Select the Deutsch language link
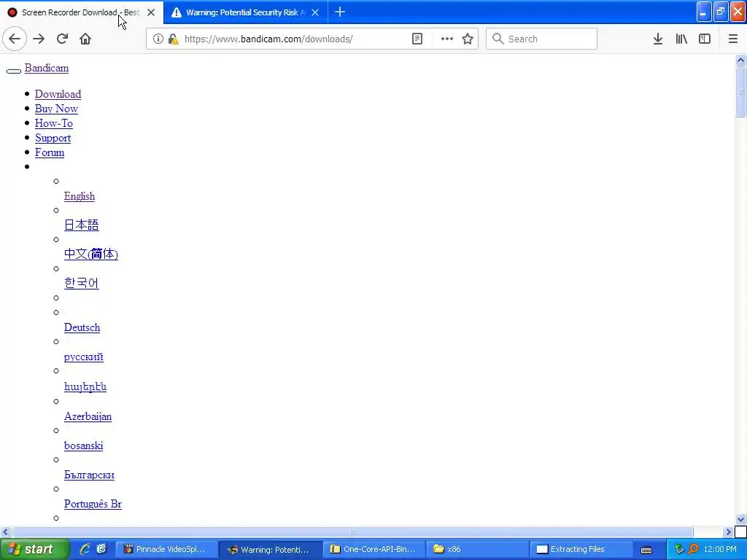747x560 pixels. tap(82, 327)
